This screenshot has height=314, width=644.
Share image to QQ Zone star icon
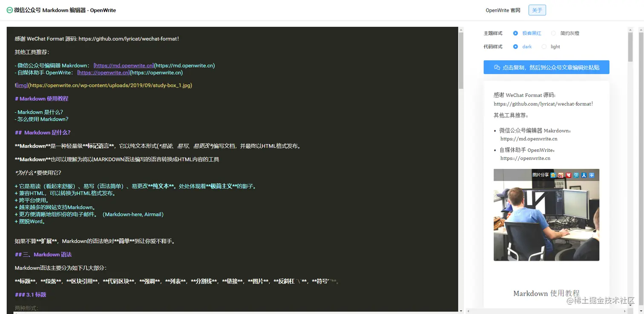(553, 175)
